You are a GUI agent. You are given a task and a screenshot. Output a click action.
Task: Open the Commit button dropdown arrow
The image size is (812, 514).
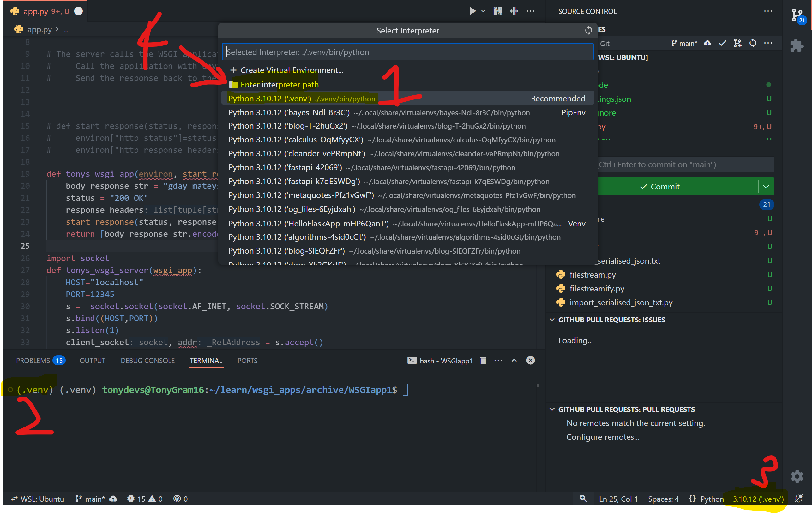(x=766, y=186)
